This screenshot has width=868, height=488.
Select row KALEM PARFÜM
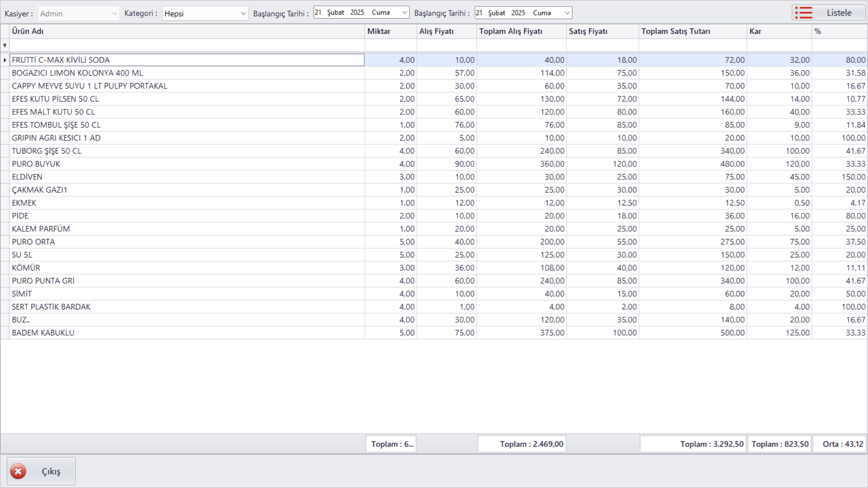[434, 229]
